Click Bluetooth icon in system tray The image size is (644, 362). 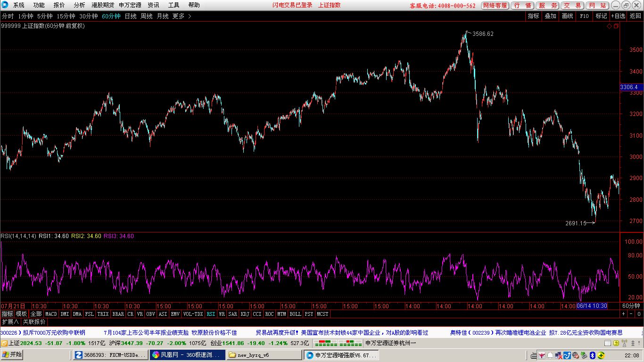(x=593, y=355)
